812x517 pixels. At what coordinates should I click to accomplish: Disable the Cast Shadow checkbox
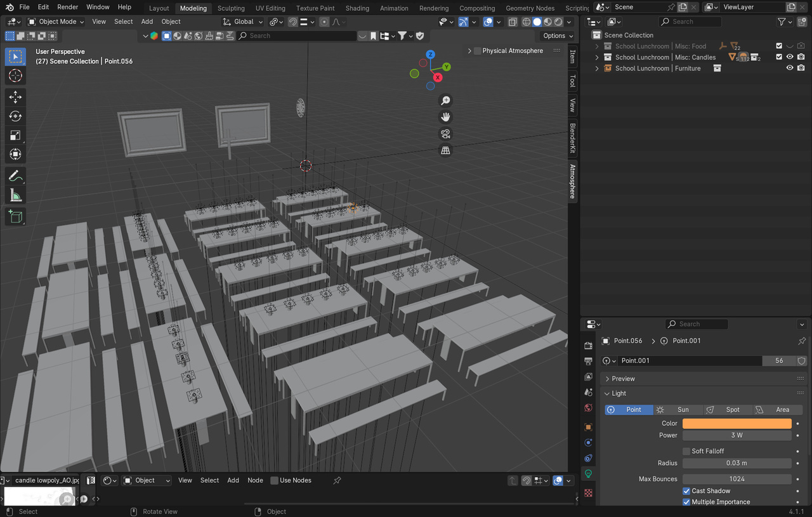tap(686, 491)
